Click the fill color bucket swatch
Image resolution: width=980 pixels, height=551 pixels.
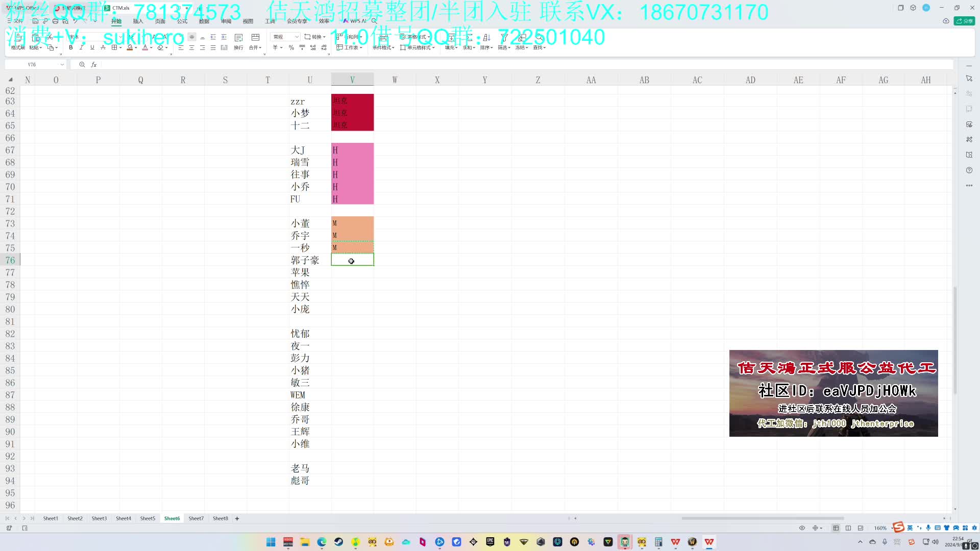(130, 47)
